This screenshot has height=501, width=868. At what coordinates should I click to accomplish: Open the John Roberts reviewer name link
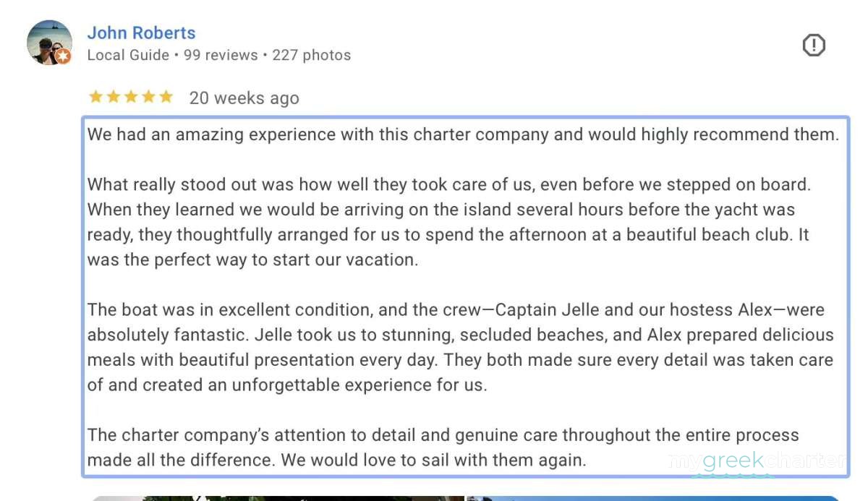click(x=141, y=33)
